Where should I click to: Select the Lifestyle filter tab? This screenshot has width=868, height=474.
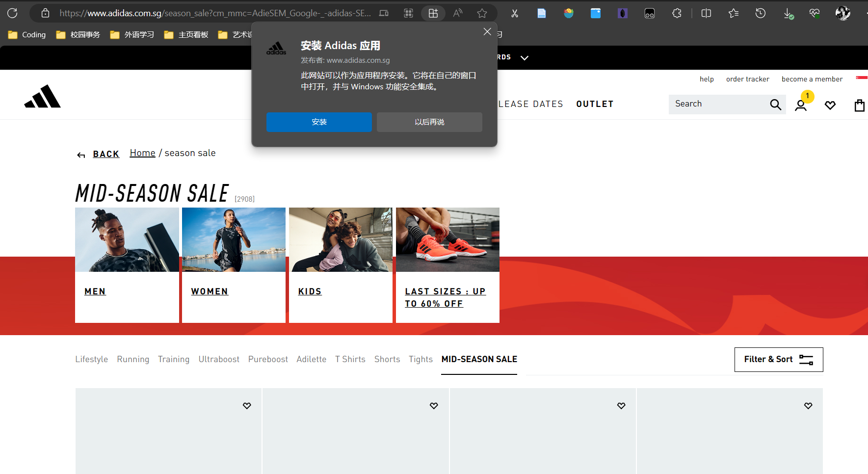point(92,359)
